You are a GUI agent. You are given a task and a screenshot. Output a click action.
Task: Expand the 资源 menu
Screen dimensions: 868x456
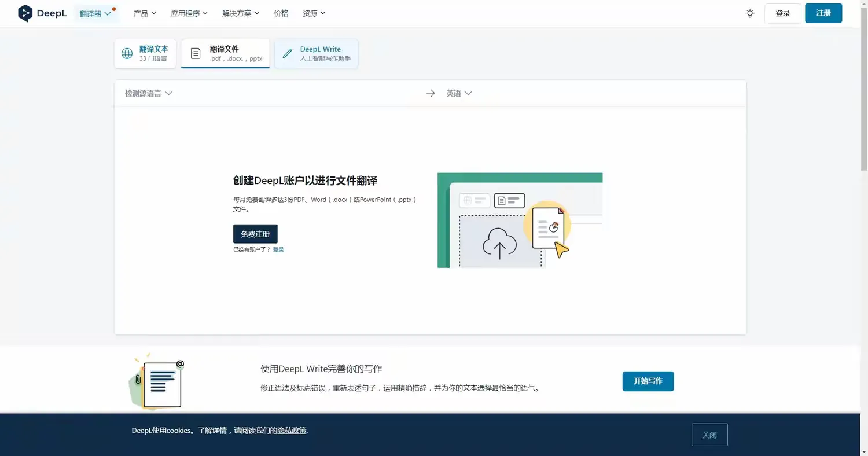[314, 13]
